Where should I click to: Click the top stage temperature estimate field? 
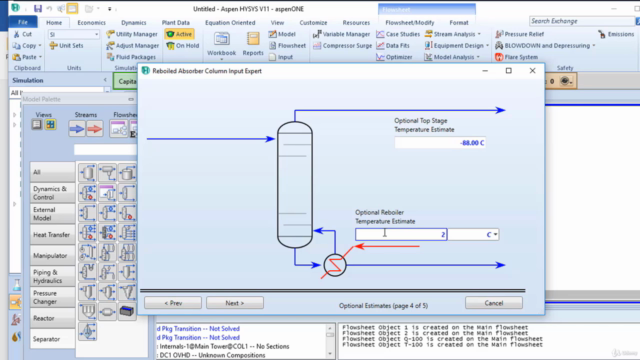point(440,142)
